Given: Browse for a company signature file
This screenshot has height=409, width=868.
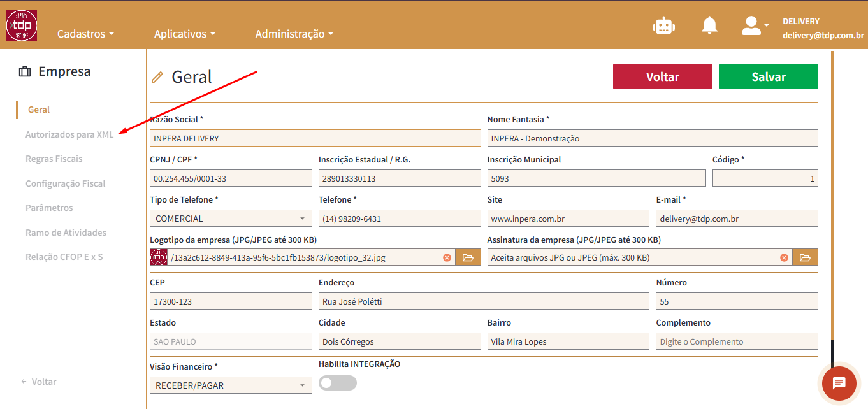Looking at the screenshot, I should [805, 257].
